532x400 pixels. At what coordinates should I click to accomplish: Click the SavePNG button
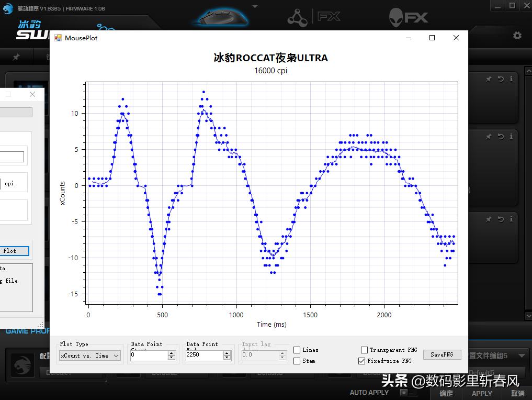442,354
